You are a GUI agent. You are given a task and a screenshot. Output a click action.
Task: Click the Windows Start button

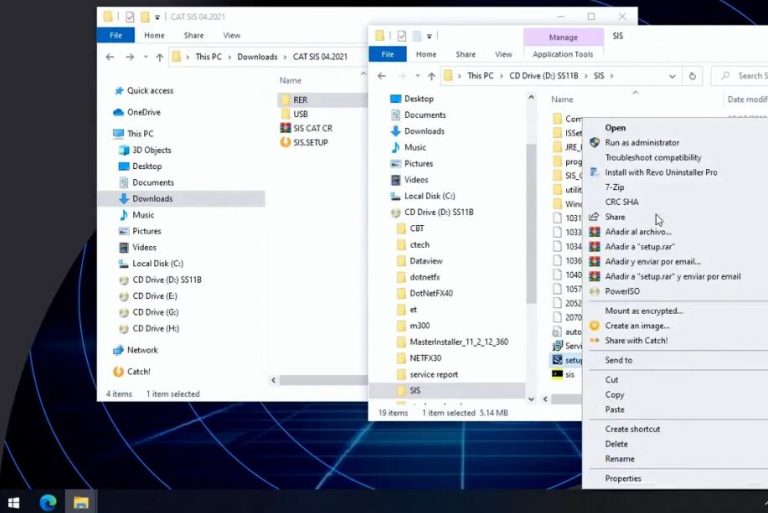(14, 501)
